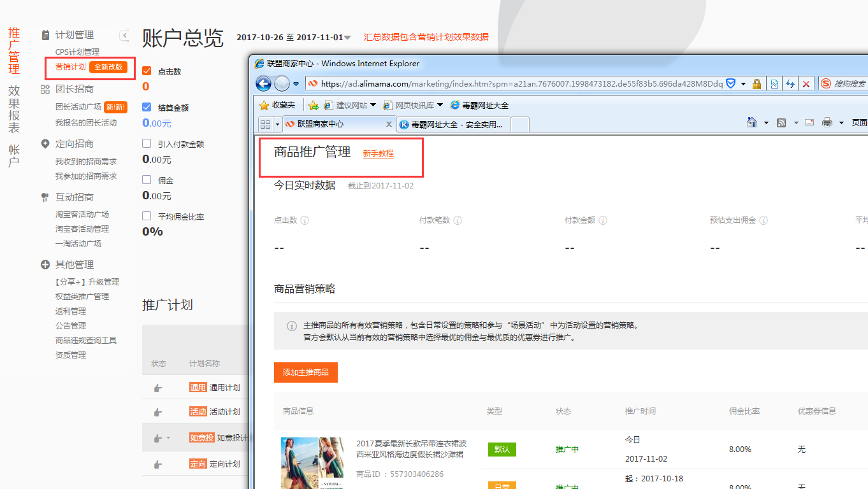Toggle the 结算金额 checkbox

(147, 107)
